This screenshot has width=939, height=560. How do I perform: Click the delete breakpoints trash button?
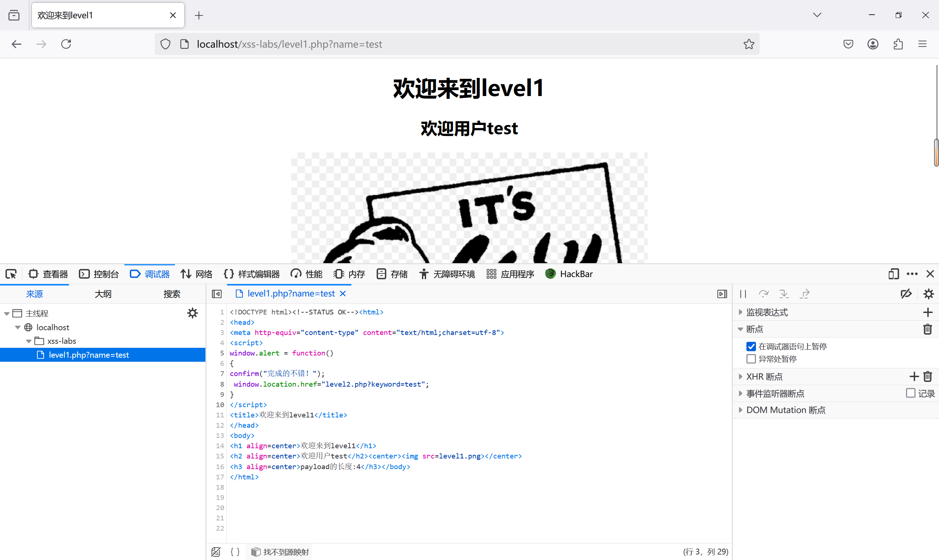click(928, 329)
